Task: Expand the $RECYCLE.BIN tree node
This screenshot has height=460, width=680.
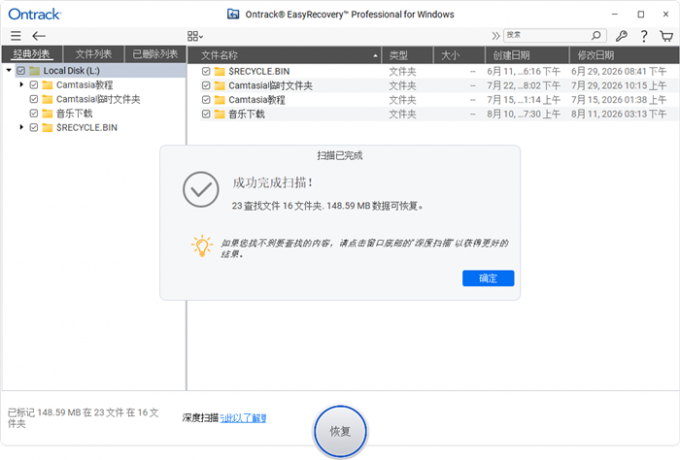Action: (21, 127)
